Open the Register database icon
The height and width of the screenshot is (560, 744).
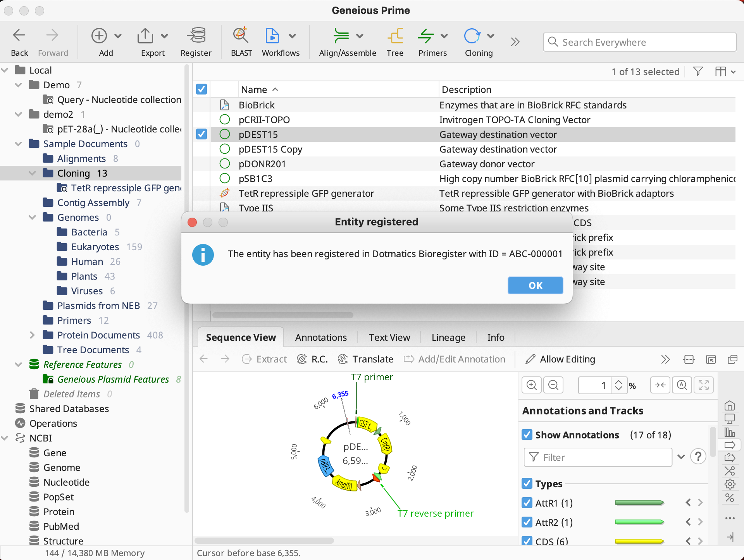click(x=196, y=36)
